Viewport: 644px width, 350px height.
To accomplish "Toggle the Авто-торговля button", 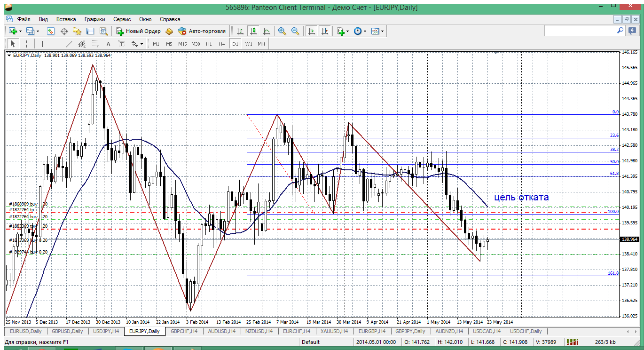I will [202, 31].
